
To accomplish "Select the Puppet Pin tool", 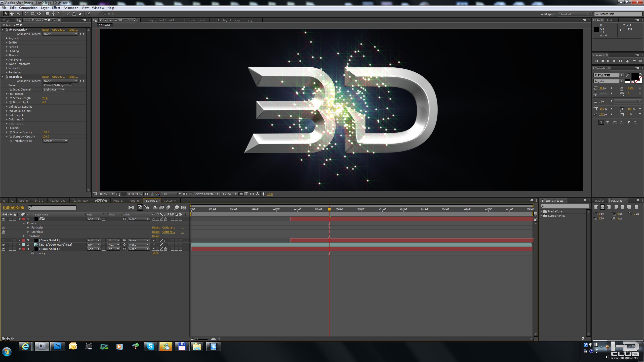I will click(x=89, y=14).
